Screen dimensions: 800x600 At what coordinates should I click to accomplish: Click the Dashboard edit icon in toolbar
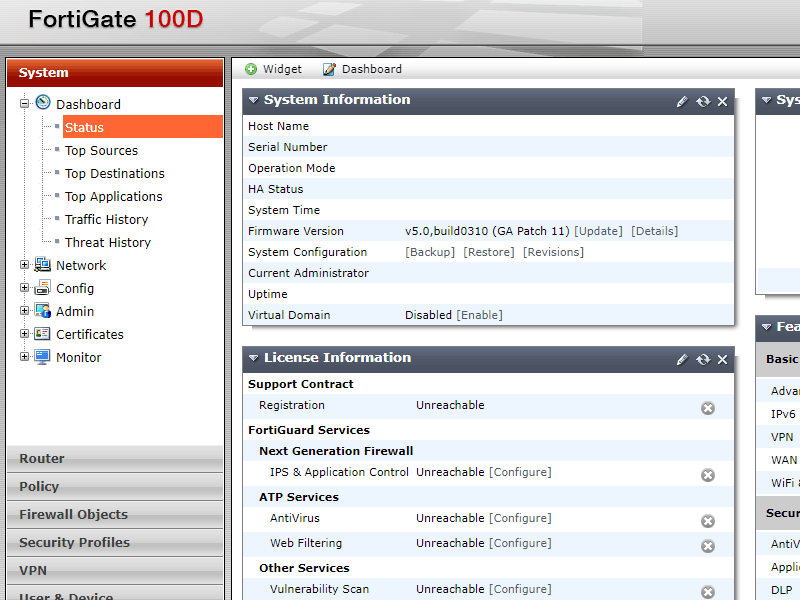click(x=329, y=69)
